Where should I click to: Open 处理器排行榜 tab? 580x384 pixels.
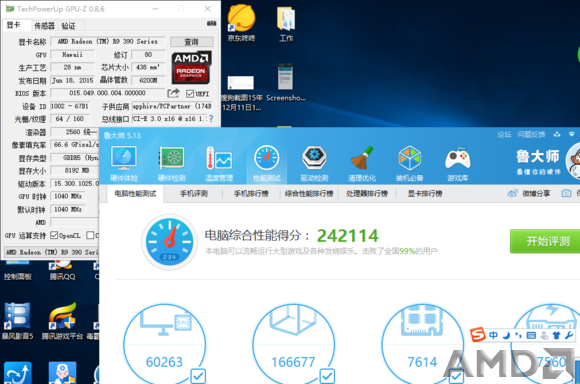click(367, 193)
